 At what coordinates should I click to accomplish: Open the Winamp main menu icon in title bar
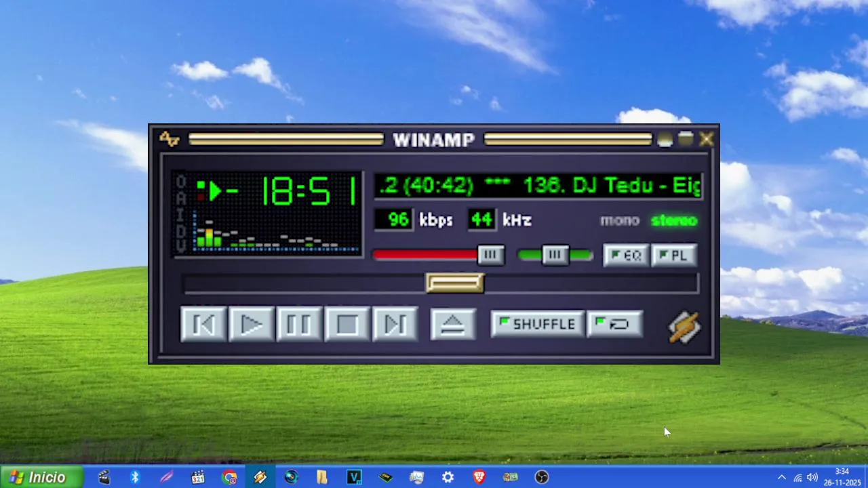(x=170, y=140)
